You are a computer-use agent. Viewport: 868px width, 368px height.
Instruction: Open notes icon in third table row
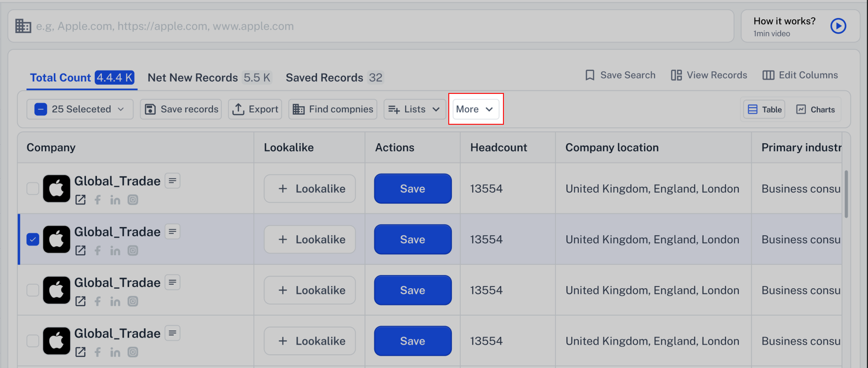tap(173, 283)
